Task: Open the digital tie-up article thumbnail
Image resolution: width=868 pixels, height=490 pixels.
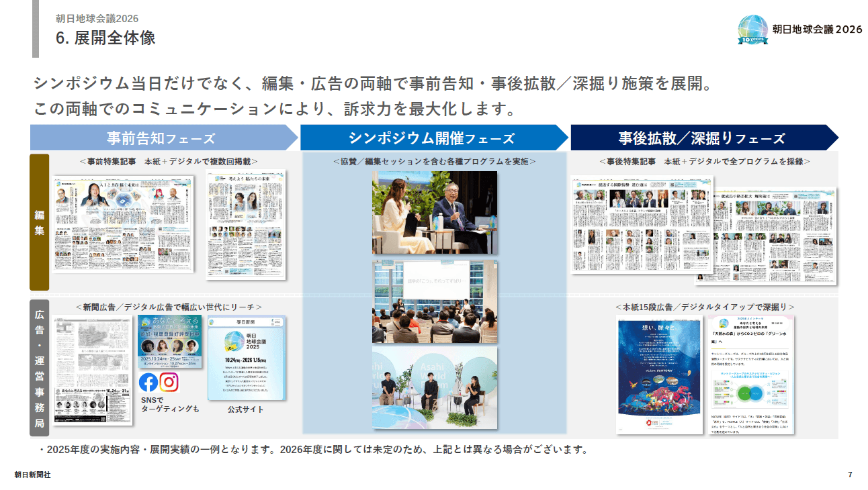Action: (x=751, y=374)
